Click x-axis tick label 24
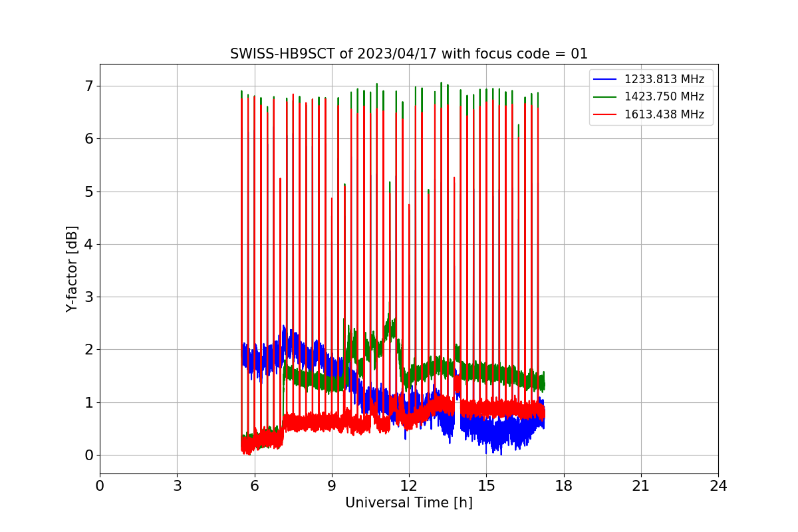Image resolution: width=798 pixels, height=532 pixels. (x=718, y=486)
